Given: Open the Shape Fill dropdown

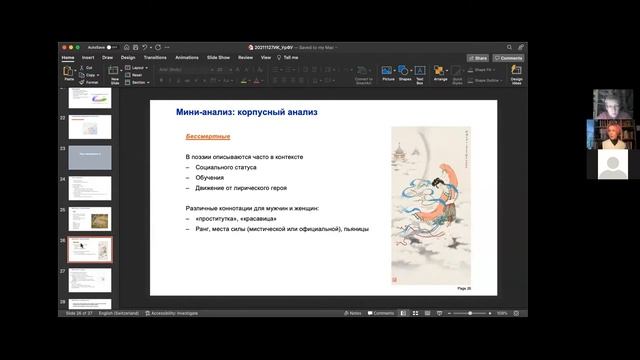Looking at the screenshot, I should click(x=482, y=70).
